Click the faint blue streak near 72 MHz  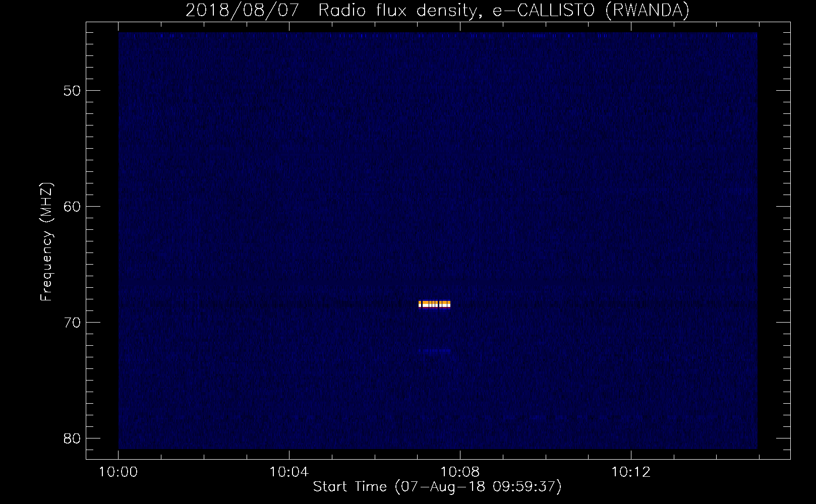coord(434,350)
